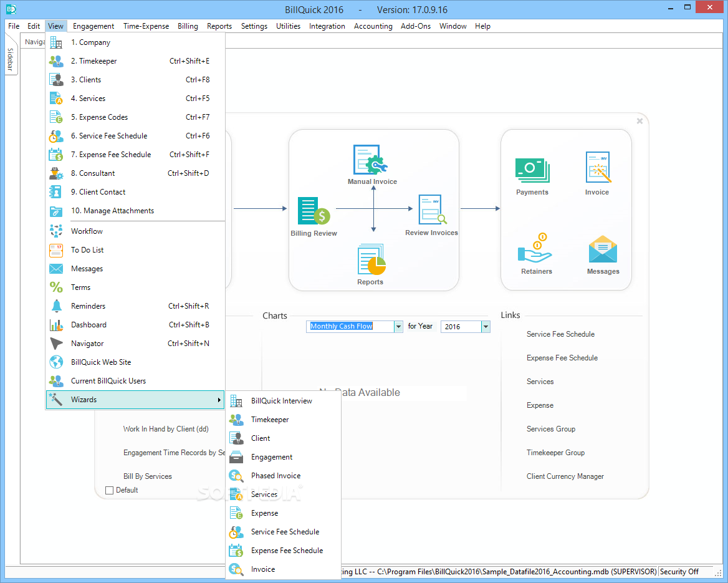Viewport: 728px width, 583px height.
Task: Open the Utilities menu
Action: click(288, 26)
